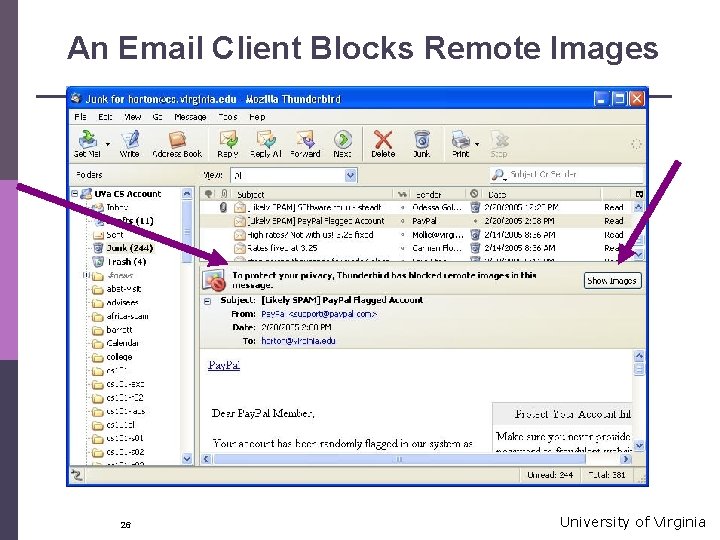This screenshot has height=540, width=720.
Task: Select the Inbox folder
Action: click(117, 207)
